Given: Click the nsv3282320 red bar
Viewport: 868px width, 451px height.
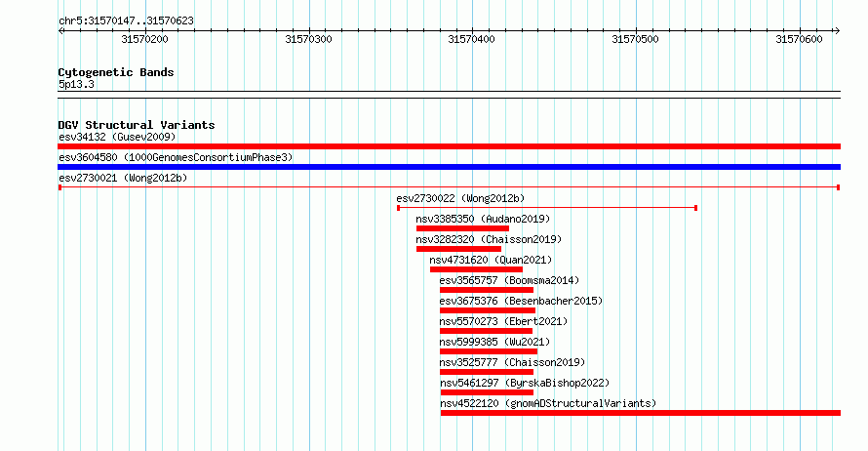Looking at the screenshot, I should [x=459, y=249].
